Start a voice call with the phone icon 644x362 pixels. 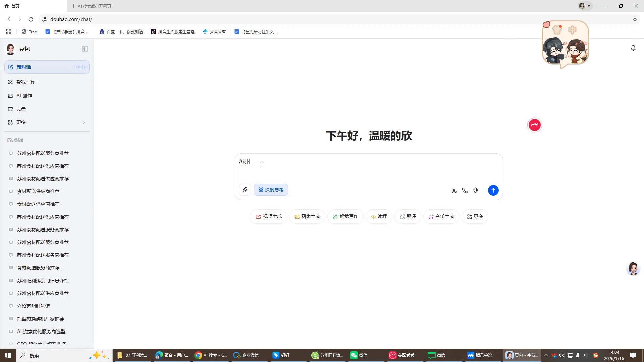pyautogui.click(x=465, y=190)
